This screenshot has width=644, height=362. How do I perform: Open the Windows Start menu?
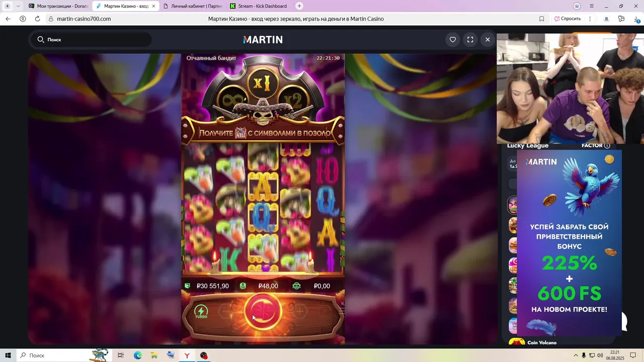coord(8,355)
